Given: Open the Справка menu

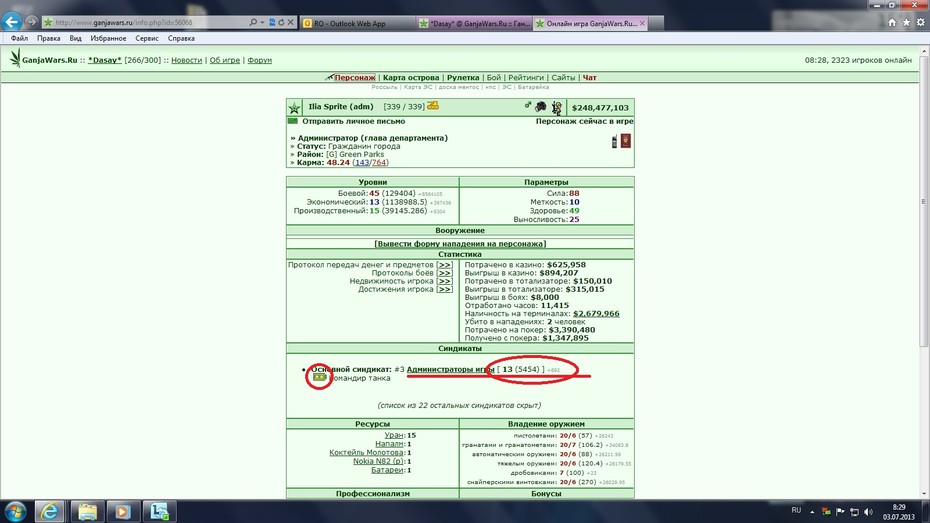Looking at the screenshot, I should coord(181,38).
